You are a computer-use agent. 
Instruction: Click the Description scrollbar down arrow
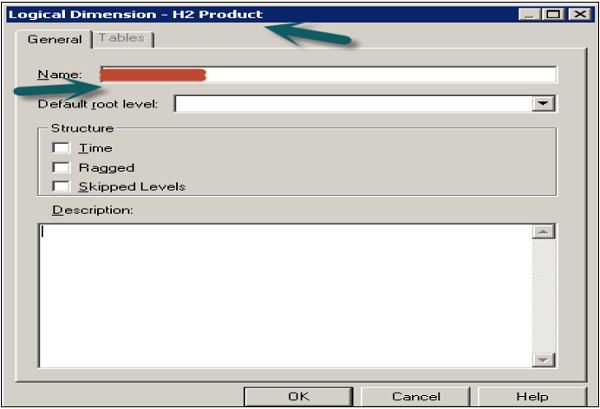(543, 360)
